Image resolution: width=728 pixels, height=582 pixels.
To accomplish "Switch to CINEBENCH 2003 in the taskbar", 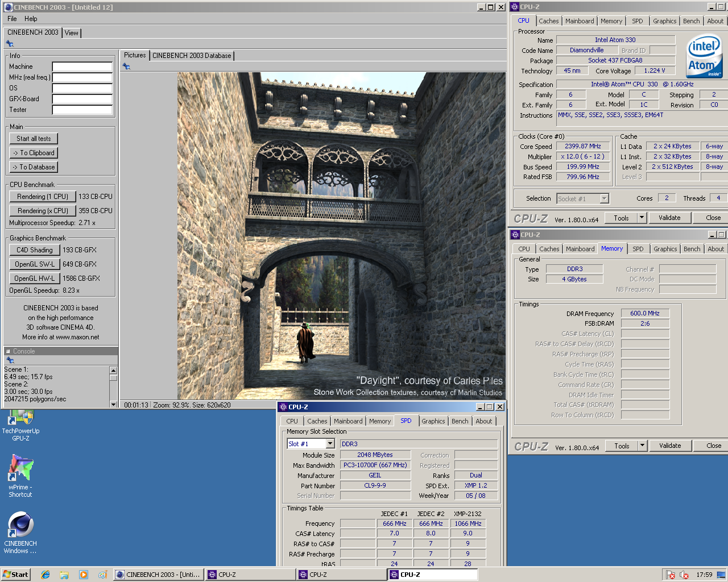I will 158,575.
